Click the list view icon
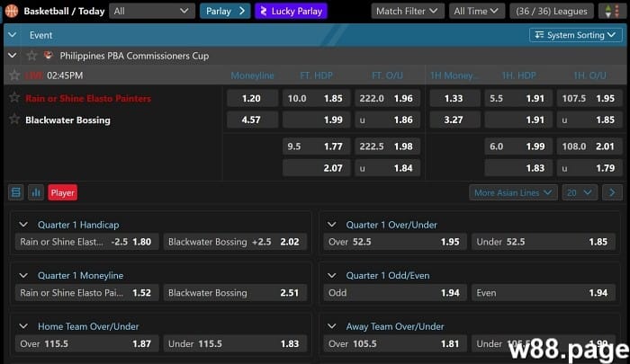 (16, 192)
